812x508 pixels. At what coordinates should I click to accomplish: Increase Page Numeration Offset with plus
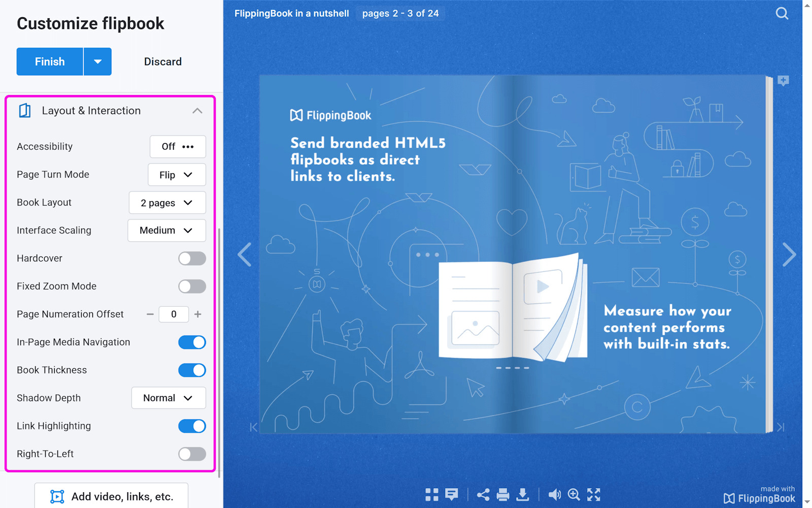point(198,314)
